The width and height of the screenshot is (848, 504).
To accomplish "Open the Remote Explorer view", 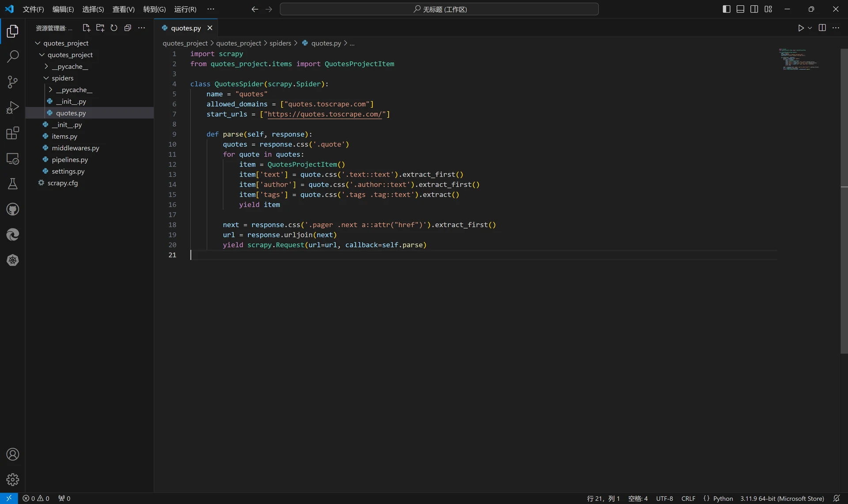I will click(12, 158).
